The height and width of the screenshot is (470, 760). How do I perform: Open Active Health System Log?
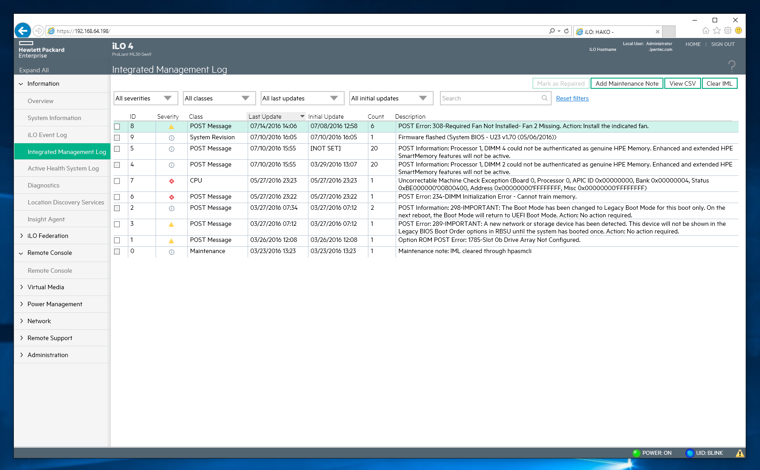click(x=62, y=169)
